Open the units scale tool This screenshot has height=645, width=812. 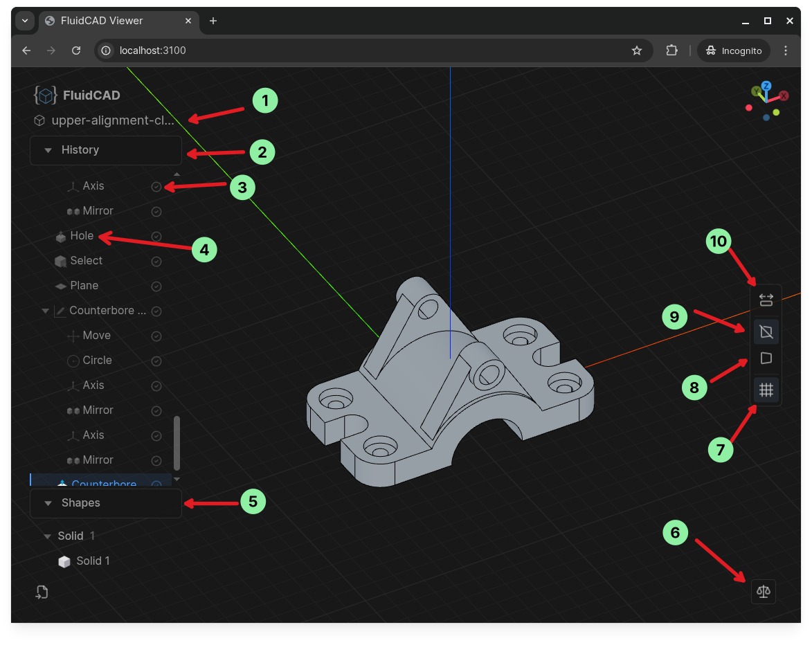click(764, 591)
